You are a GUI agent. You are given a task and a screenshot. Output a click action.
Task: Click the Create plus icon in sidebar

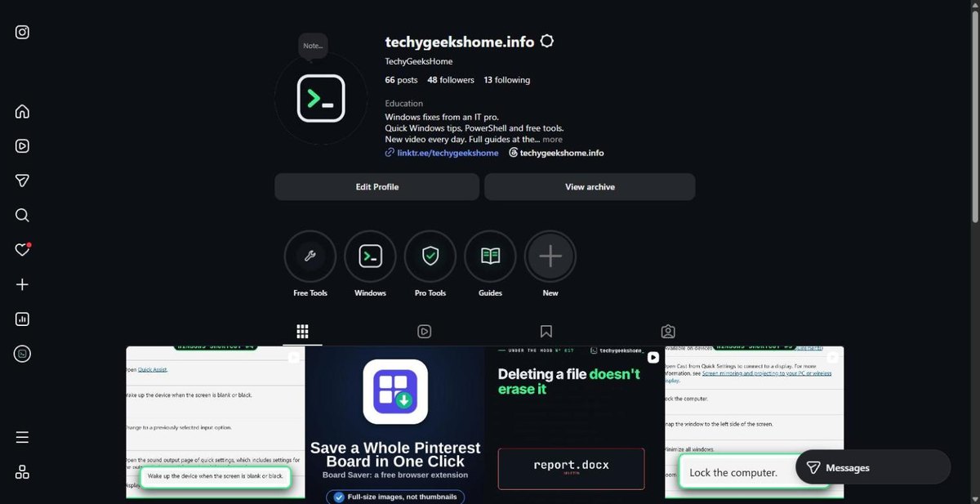click(23, 284)
